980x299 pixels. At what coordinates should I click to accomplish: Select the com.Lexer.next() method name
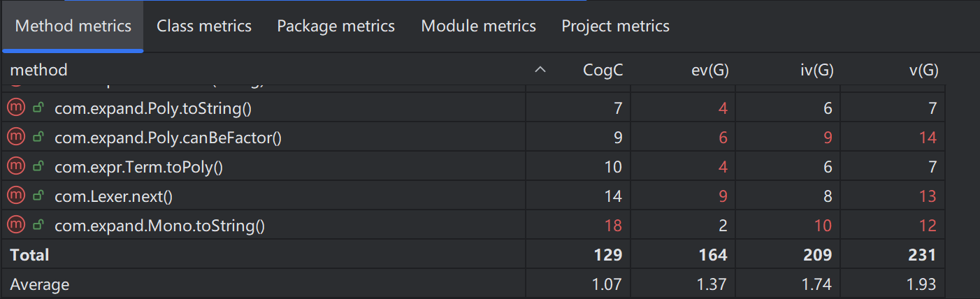point(113,196)
